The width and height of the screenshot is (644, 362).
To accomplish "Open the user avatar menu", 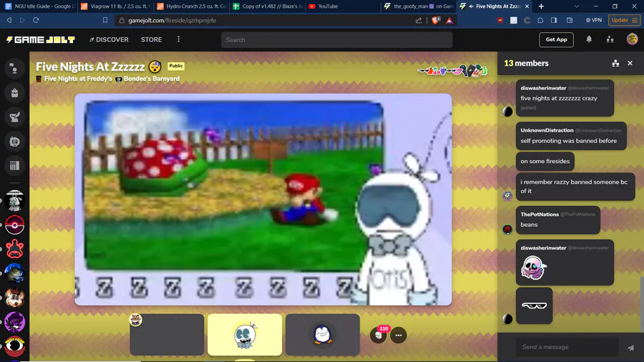I will tap(632, 39).
